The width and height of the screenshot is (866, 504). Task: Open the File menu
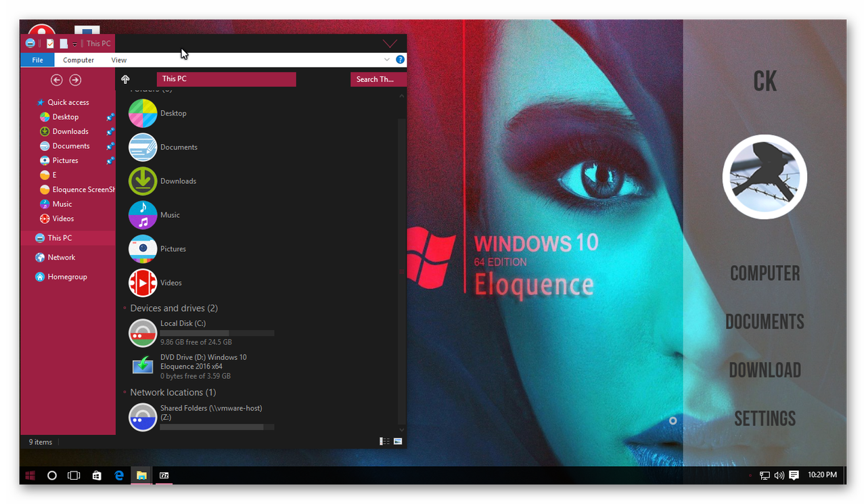coord(38,60)
